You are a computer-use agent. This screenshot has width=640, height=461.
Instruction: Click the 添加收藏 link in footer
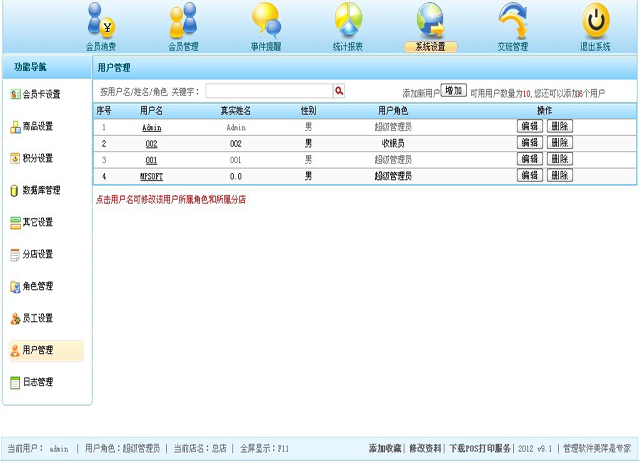click(x=385, y=449)
